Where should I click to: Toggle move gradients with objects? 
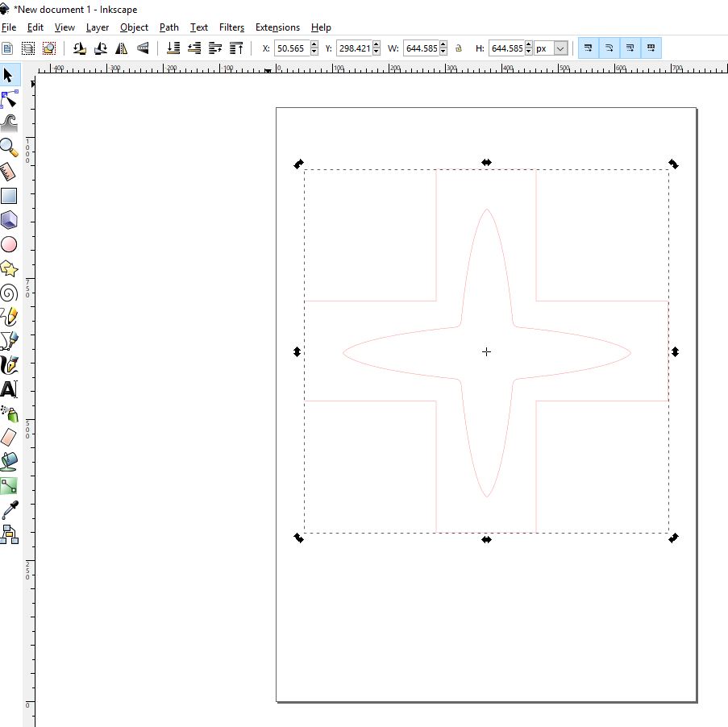630,48
